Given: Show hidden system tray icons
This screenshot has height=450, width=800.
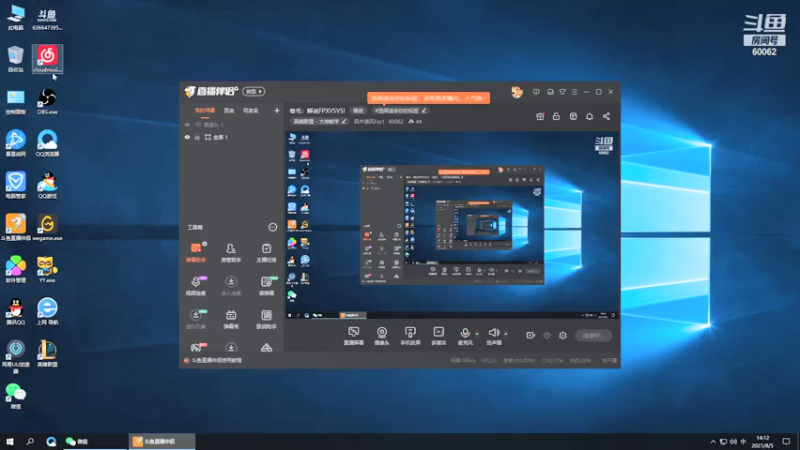Looking at the screenshot, I should point(713,441).
